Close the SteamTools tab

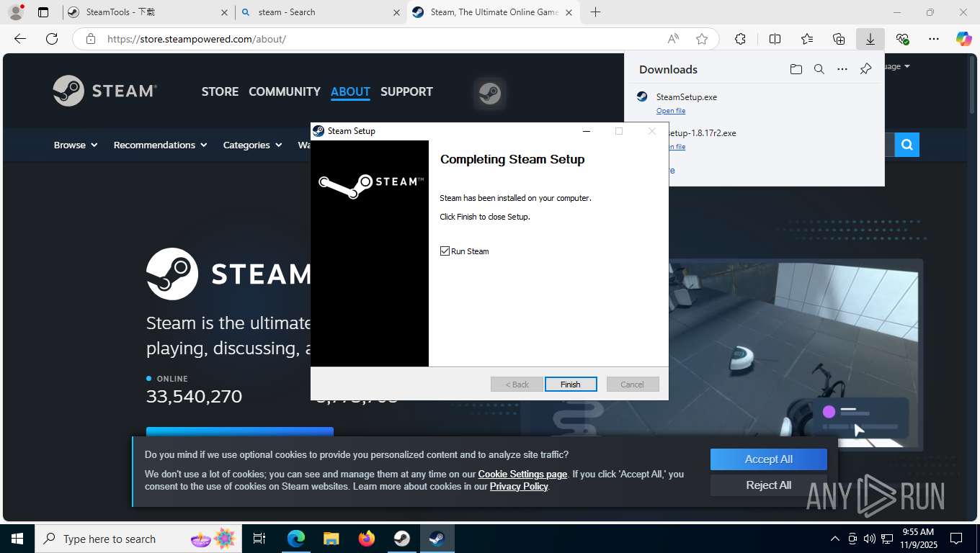pos(224,12)
